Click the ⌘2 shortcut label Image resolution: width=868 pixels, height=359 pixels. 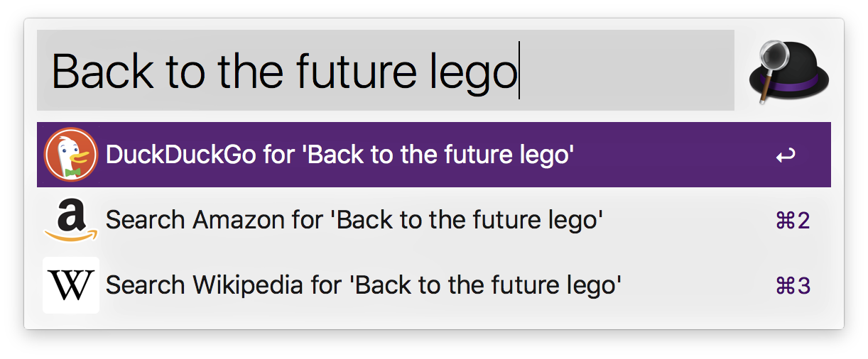click(793, 221)
